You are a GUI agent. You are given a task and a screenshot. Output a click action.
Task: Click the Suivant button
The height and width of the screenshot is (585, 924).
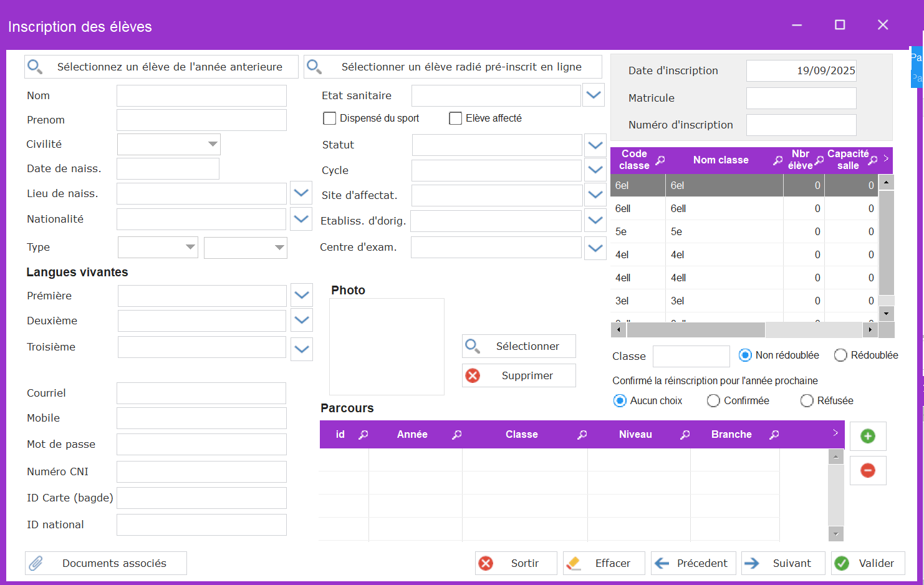point(782,563)
